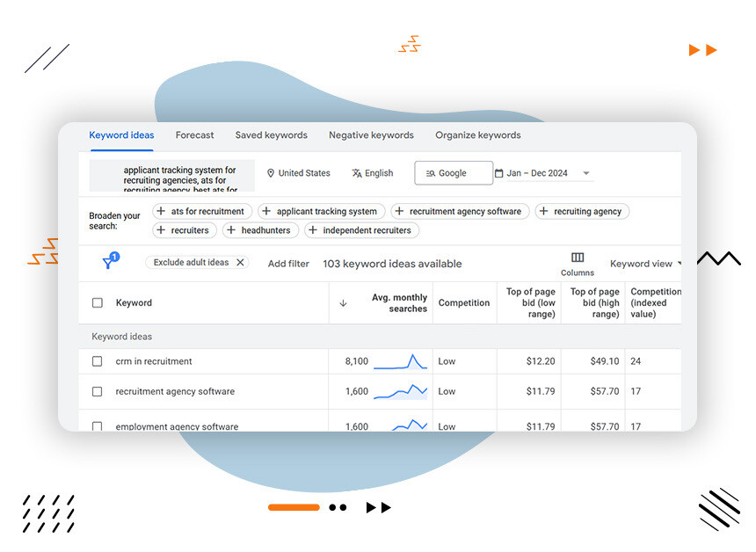Open the Jan – Dec 2024 date dropdown
The width and height of the screenshot is (756, 552).
pos(545,173)
